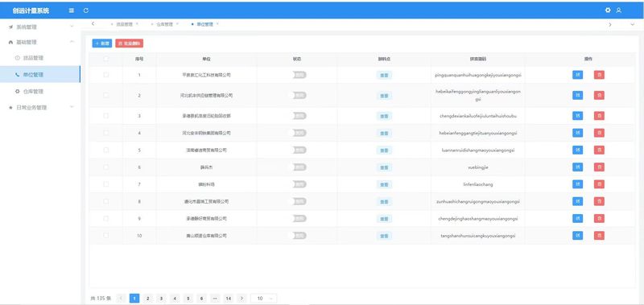Delete row 8 zunhuashichangrui... entry
Image resolution: width=644 pixels, height=305 pixels.
(599, 201)
